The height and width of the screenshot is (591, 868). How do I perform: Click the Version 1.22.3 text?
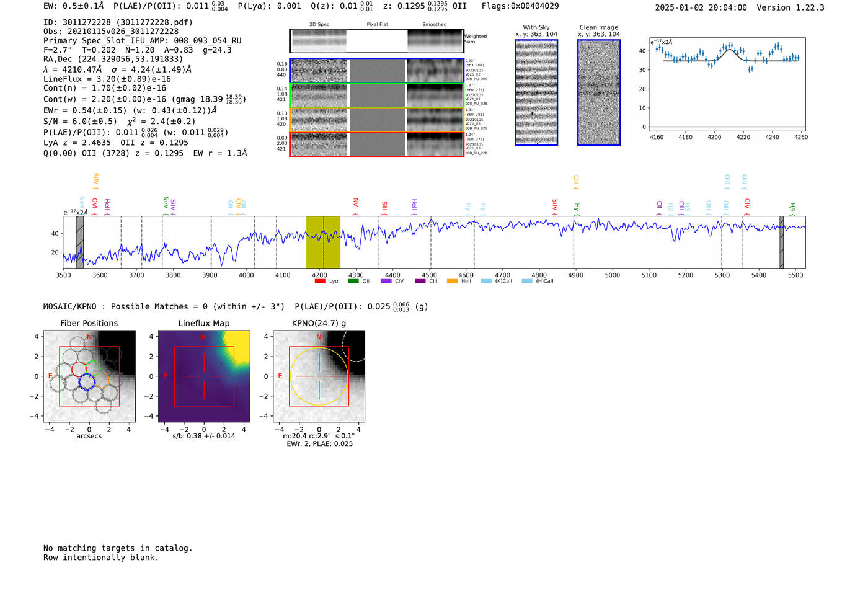(790, 8)
